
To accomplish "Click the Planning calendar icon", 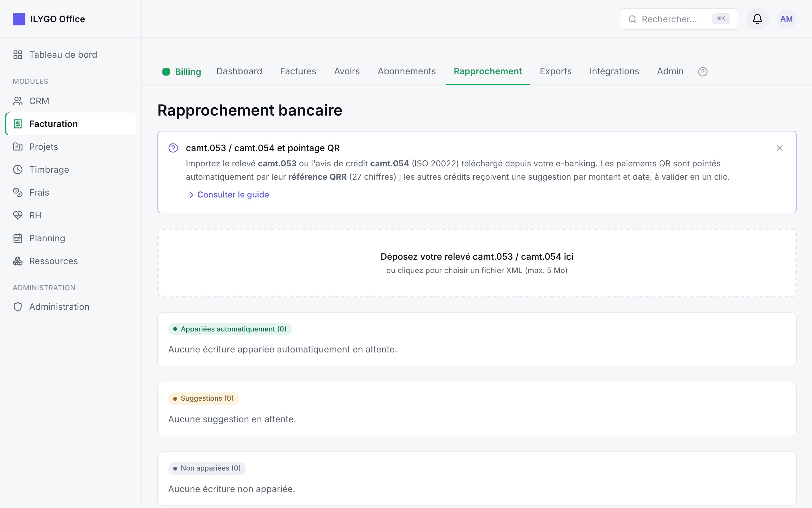I will [18, 238].
